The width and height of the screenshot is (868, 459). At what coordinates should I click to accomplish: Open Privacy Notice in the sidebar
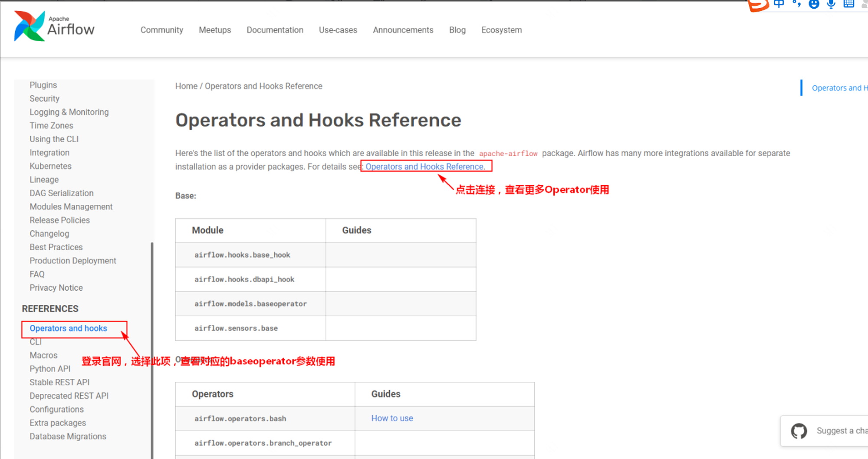point(56,288)
